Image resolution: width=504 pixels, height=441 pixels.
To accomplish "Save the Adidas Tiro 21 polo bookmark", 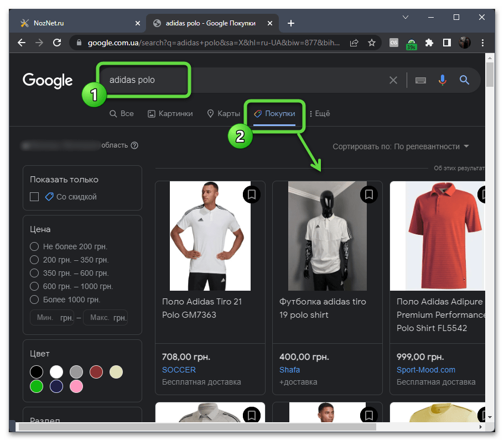I will [252, 194].
